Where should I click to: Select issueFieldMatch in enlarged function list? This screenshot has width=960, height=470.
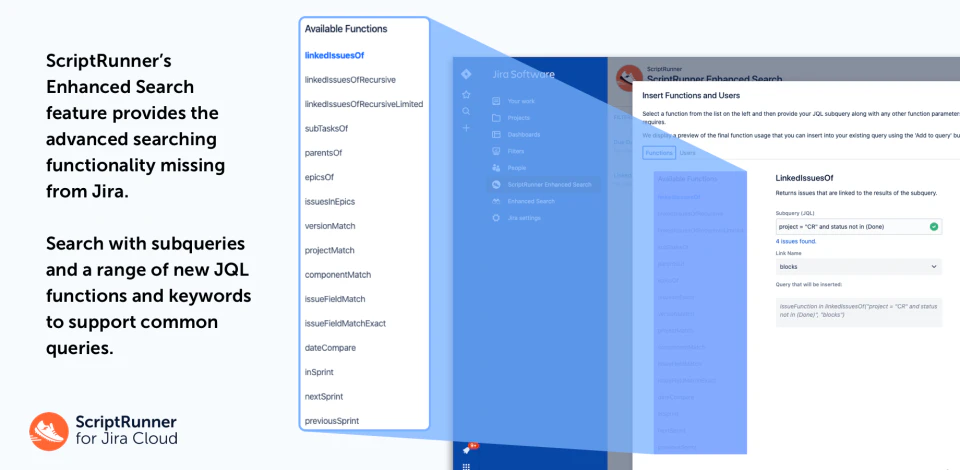point(335,299)
